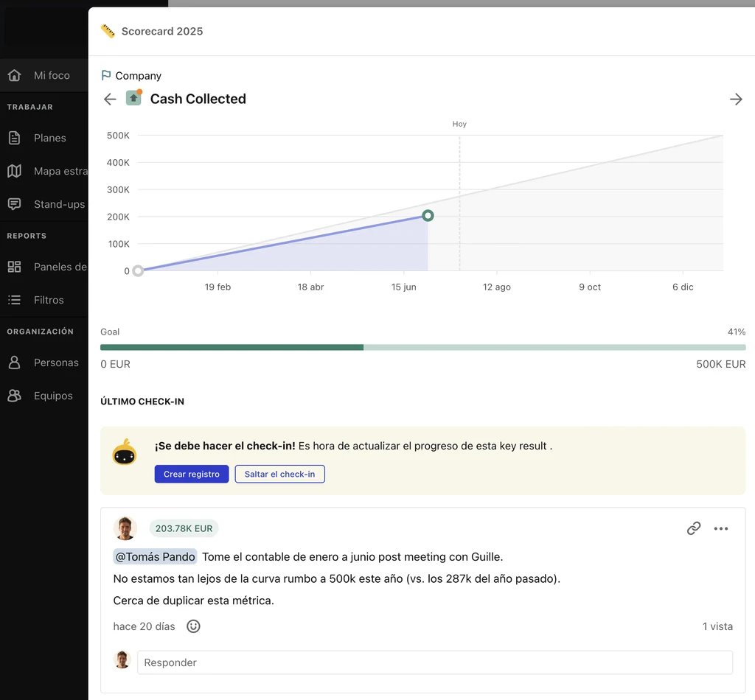
Task: Click 'hace 20 días' timestamp
Action: [144, 626]
